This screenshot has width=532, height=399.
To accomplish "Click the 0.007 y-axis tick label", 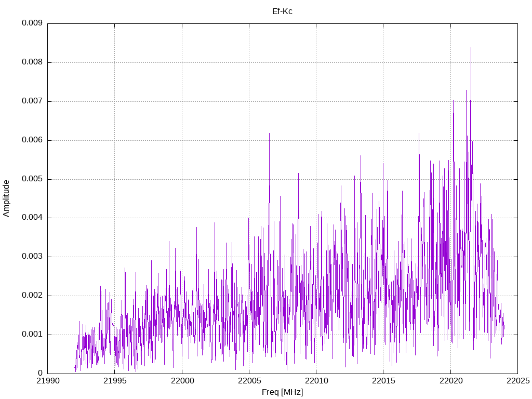I will (x=32, y=101).
